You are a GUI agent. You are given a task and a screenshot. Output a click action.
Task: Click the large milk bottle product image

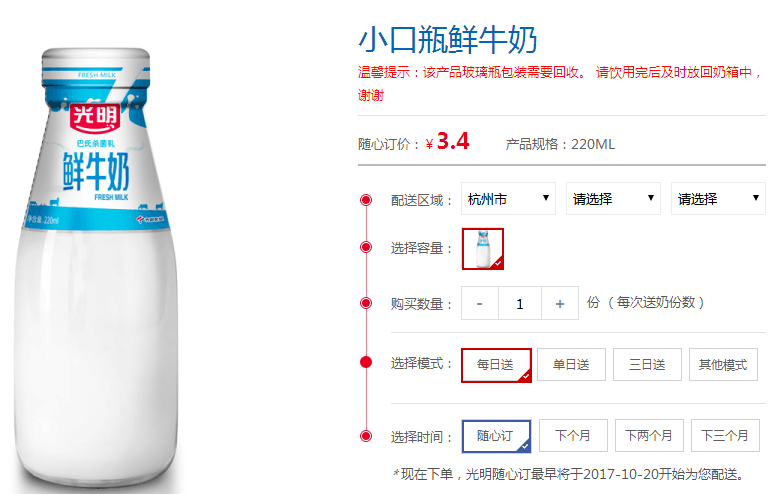(x=96, y=270)
